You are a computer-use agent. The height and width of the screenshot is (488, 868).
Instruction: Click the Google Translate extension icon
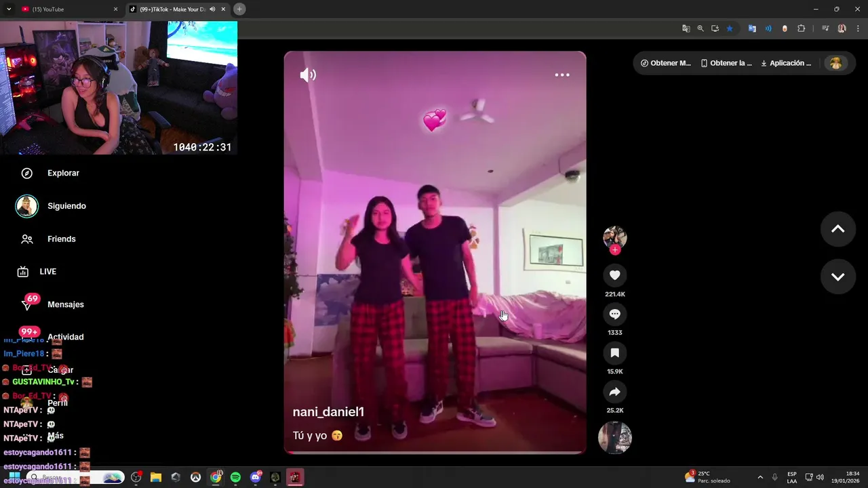pos(752,28)
